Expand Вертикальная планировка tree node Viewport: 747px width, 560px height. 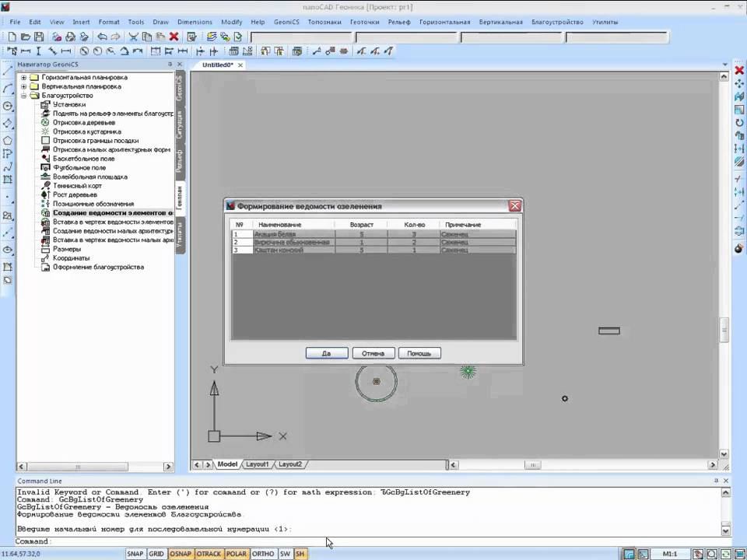(24, 86)
